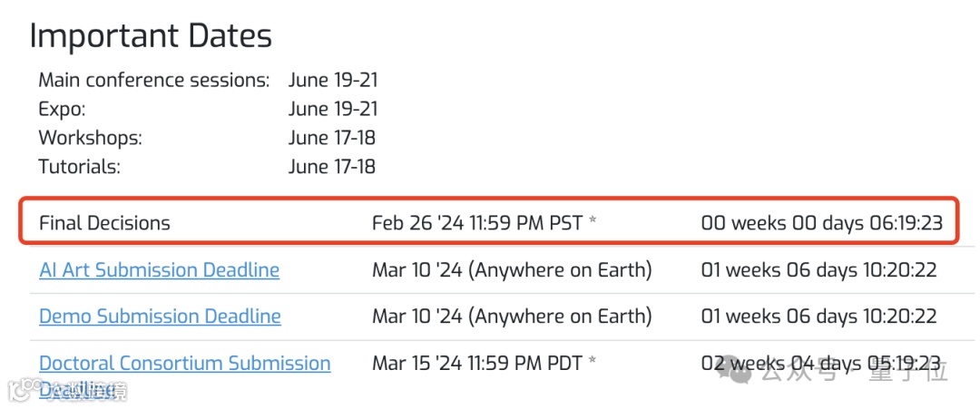
Task: Click the Workshops label
Action: pyautogui.click(x=90, y=138)
